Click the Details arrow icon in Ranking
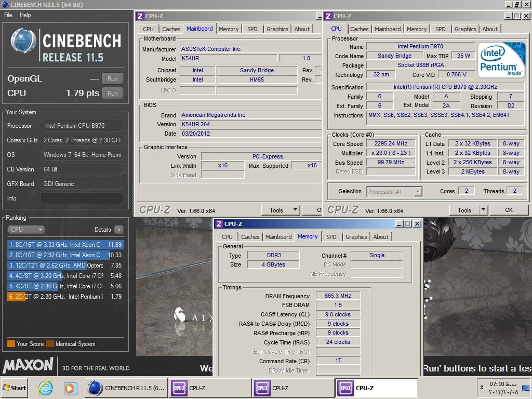This screenshot has width=532, height=399. [x=119, y=230]
